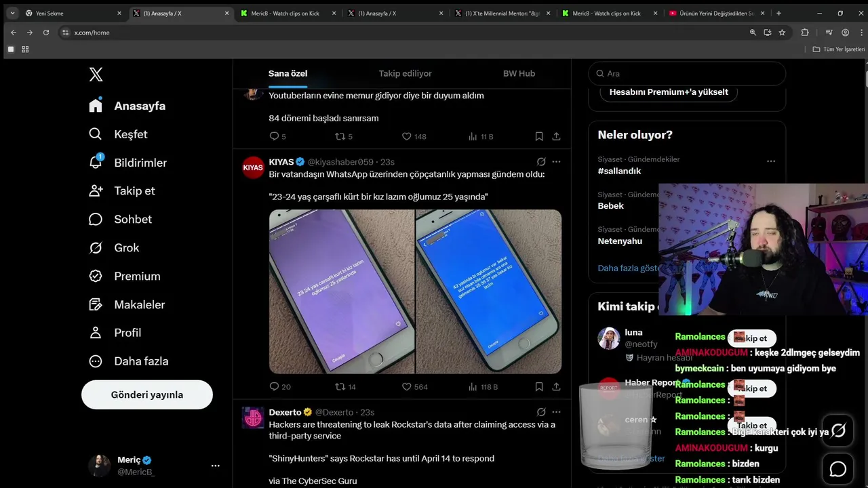
Task: Open a new browser tab with plus
Action: pyautogui.click(x=778, y=13)
